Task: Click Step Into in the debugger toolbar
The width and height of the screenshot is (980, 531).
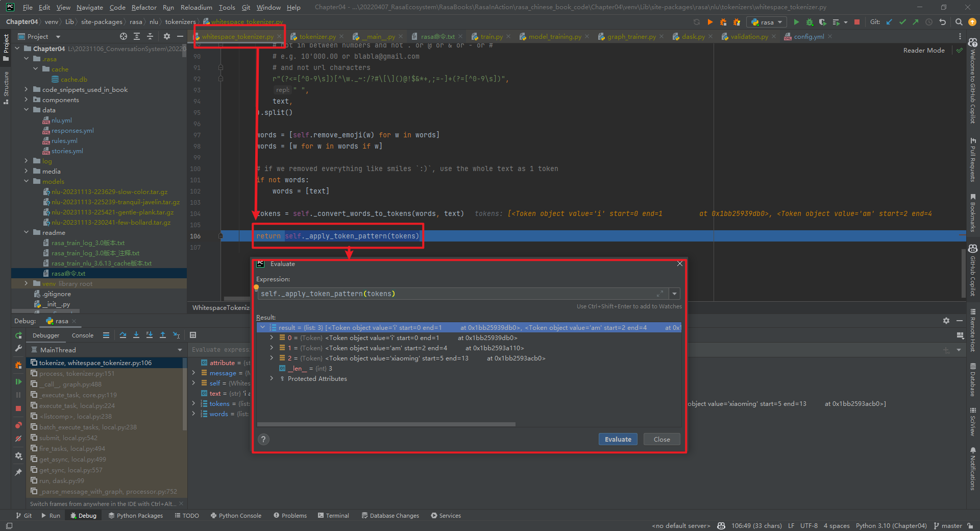Action: pos(136,335)
